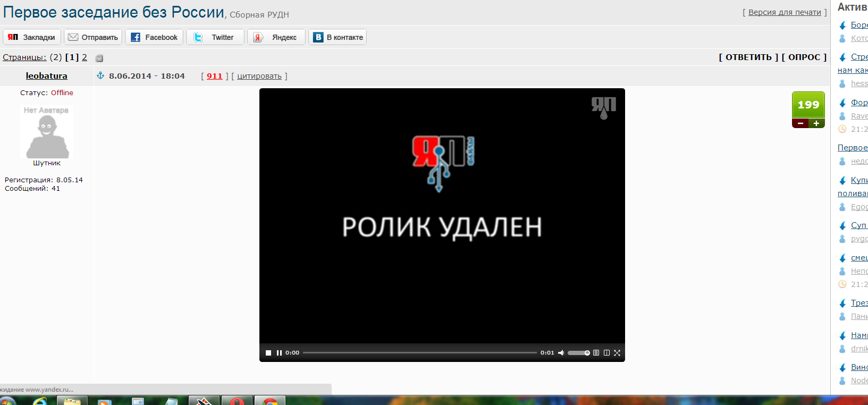Open the sidebar topic starting with Фор
Screen dimensions: 868x405
point(859,103)
